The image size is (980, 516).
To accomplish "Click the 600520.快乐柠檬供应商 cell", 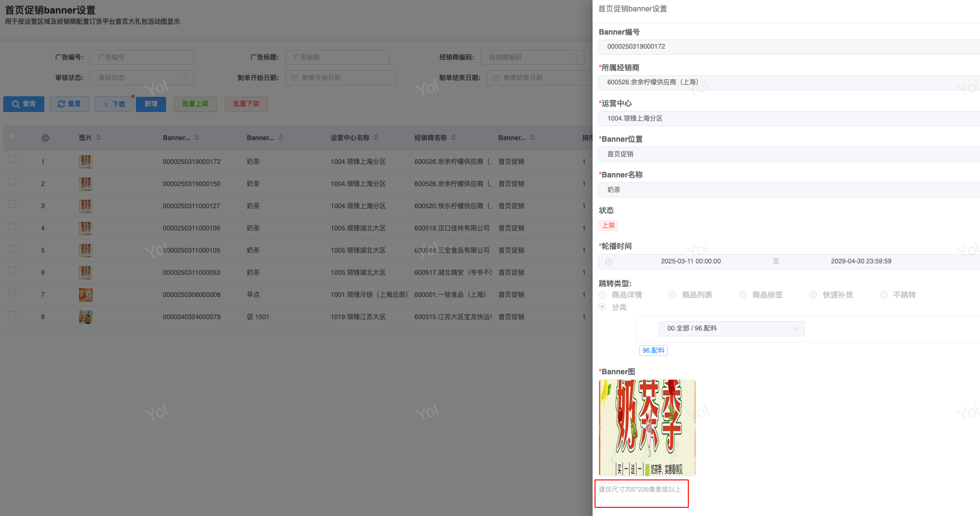I will coord(453,206).
